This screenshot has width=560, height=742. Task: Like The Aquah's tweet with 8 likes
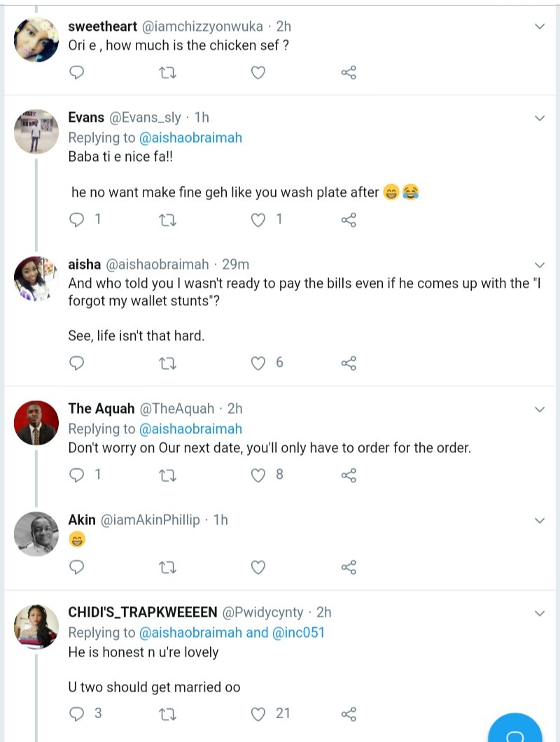point(259,475)
